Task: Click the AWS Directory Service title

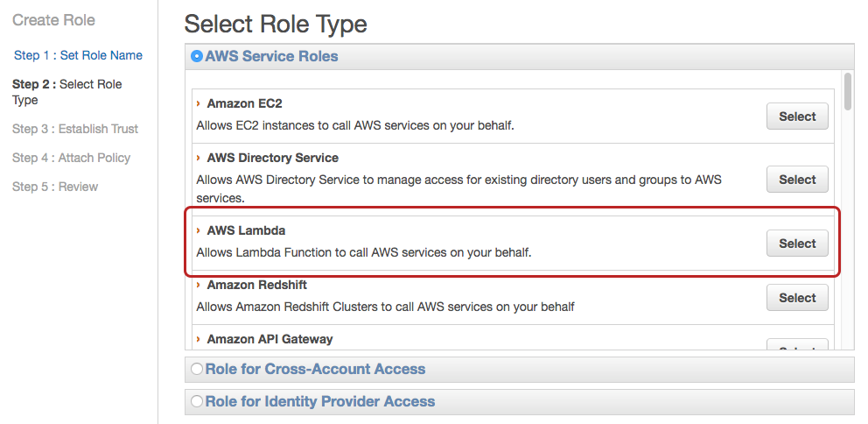Action: 272,158
